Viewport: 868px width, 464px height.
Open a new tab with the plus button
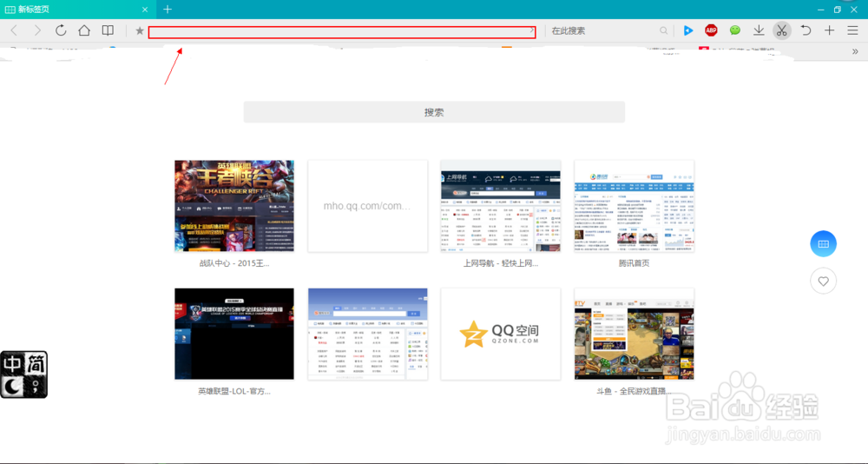coord(168,10)
